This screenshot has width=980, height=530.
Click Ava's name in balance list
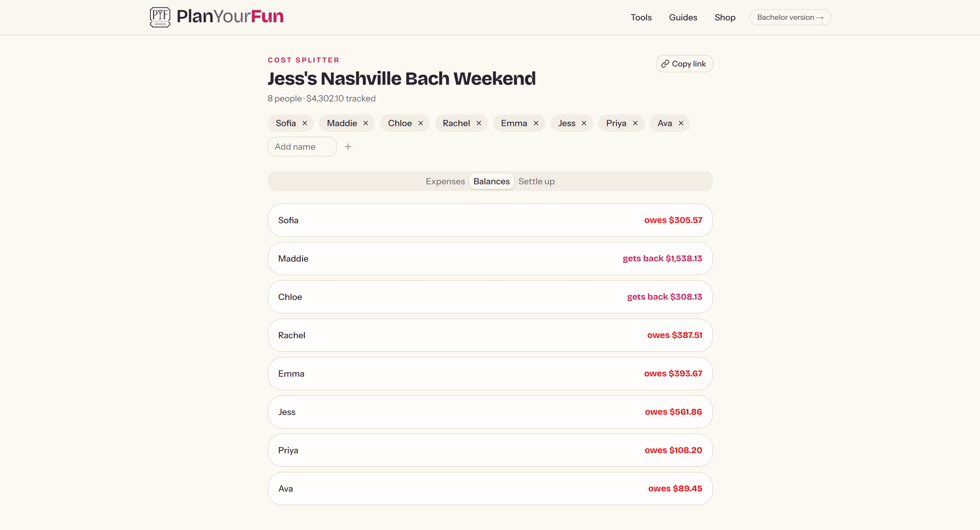(285, 489)
